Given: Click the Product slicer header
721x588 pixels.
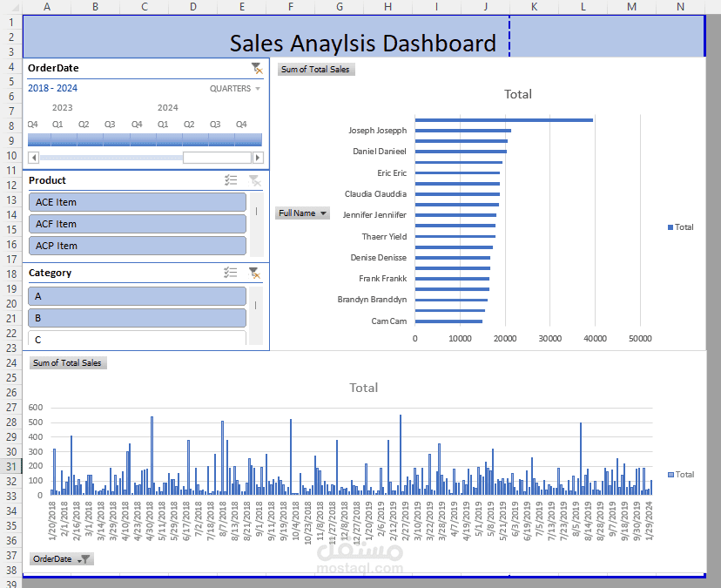Looking at the screenshot, I should click(x=47, y=180).
